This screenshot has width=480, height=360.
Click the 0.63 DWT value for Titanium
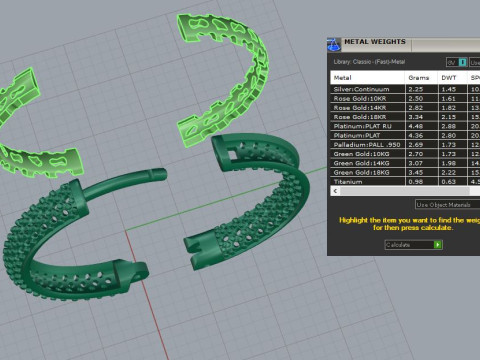tap(449, 182)
